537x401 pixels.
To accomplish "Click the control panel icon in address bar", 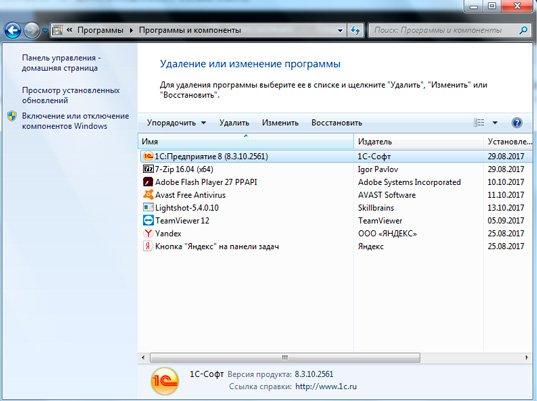I will 57,30.
